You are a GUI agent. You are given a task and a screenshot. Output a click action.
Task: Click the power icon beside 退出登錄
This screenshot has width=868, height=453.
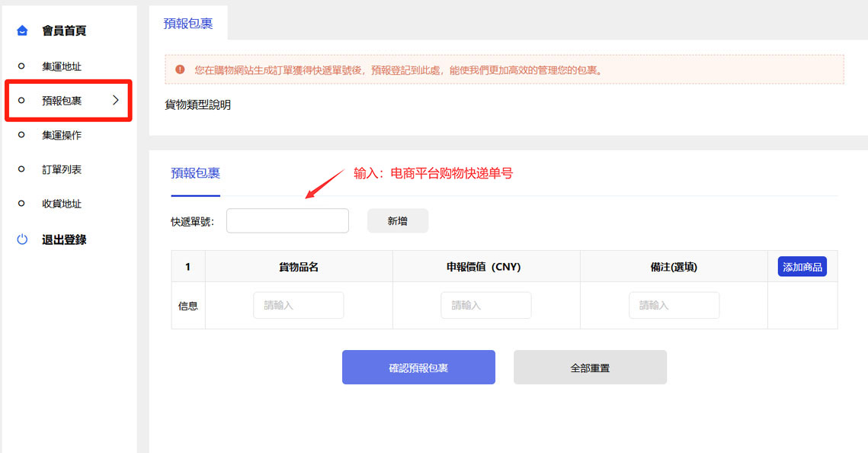[22, 239]
